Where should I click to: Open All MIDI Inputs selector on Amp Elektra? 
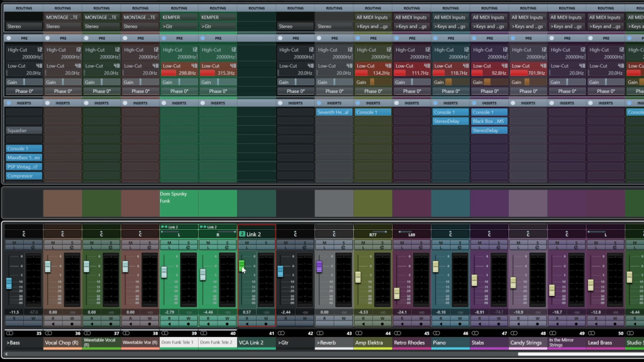pyautogui.click(x=372, y=18)
